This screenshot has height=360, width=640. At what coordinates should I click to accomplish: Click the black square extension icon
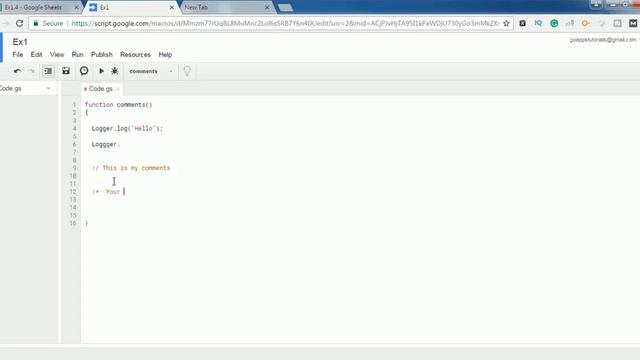pos(522,23)
